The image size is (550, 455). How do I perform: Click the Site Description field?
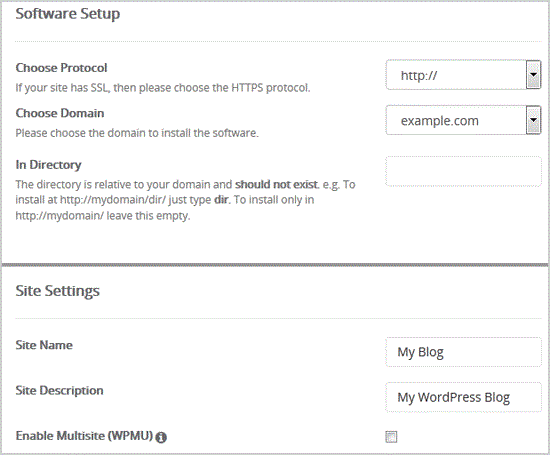point(463,397)
